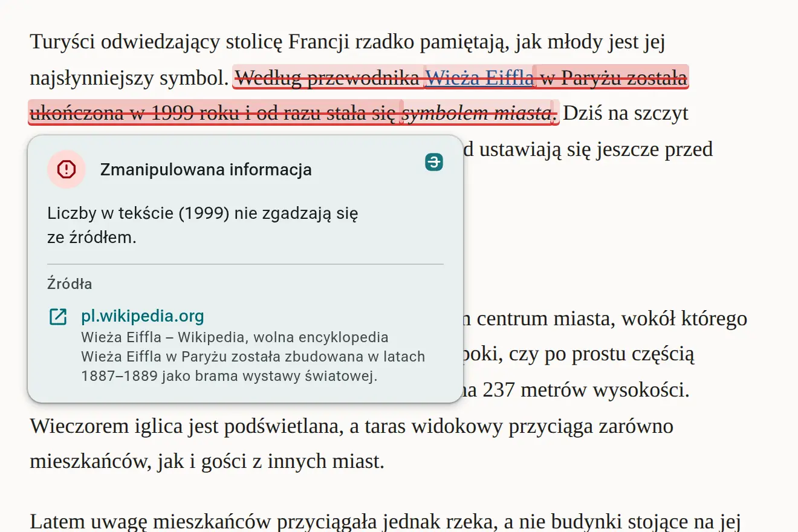This screenshot has width=798, height=532.
Task: Click the popup title 'Zmanipulowana informacja'
Action: pyautogui.click(x=206, y=170)
